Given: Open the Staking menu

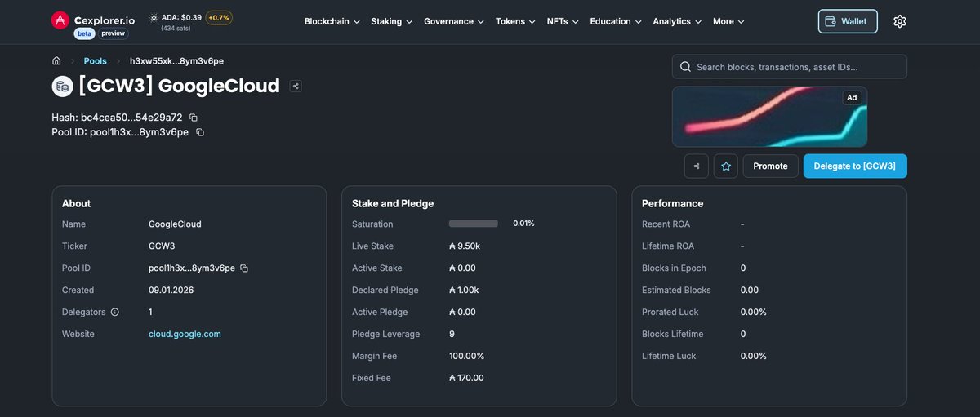Looking at the screenshot, I should (392, 21).
